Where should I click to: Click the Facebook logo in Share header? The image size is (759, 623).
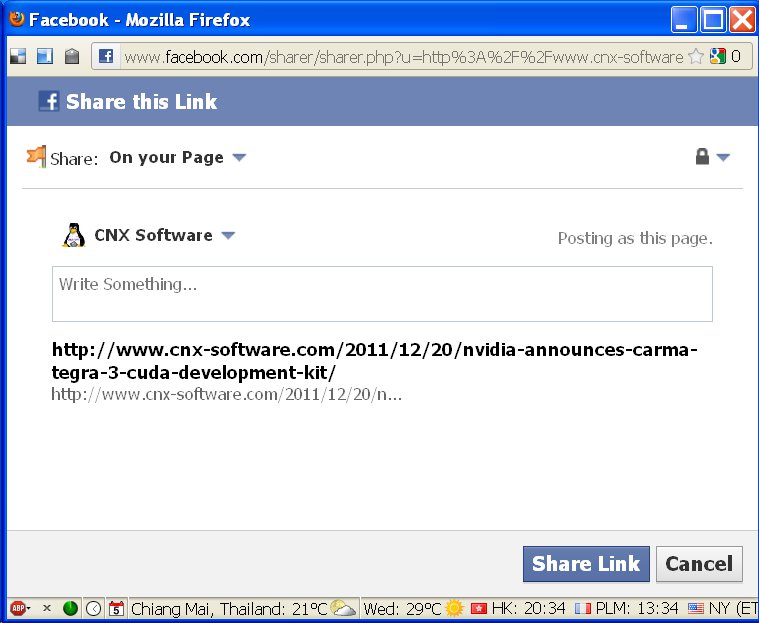click(49, 101)
